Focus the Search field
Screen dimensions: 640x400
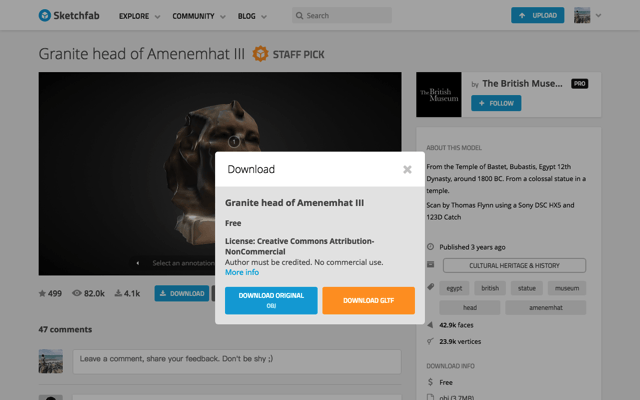[x=342, y=16]
